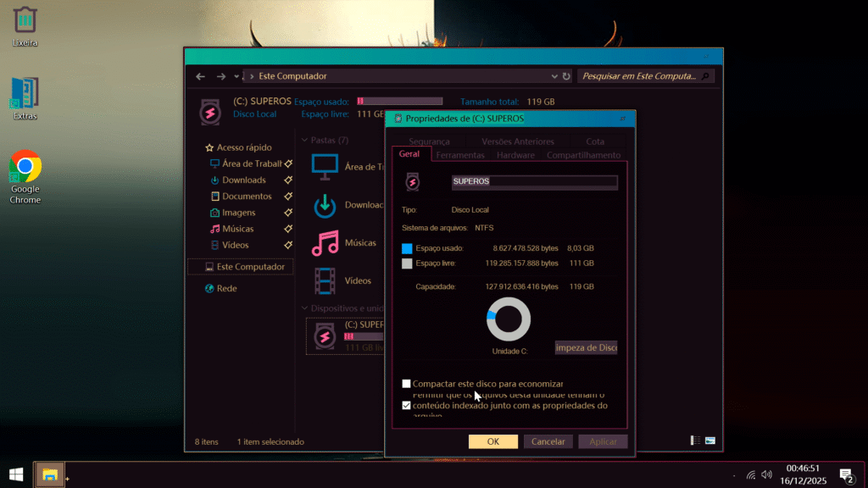
Task: Open the notification center icon
Action: (845, 474)
